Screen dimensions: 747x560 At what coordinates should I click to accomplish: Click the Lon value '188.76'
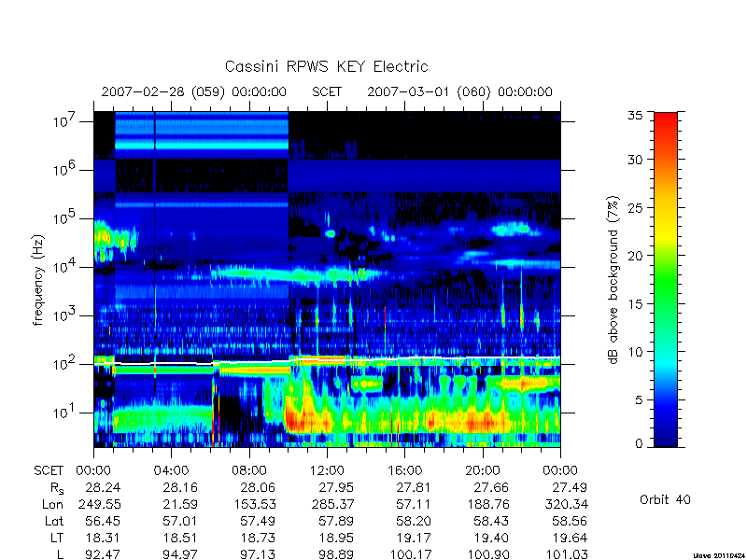488,504
